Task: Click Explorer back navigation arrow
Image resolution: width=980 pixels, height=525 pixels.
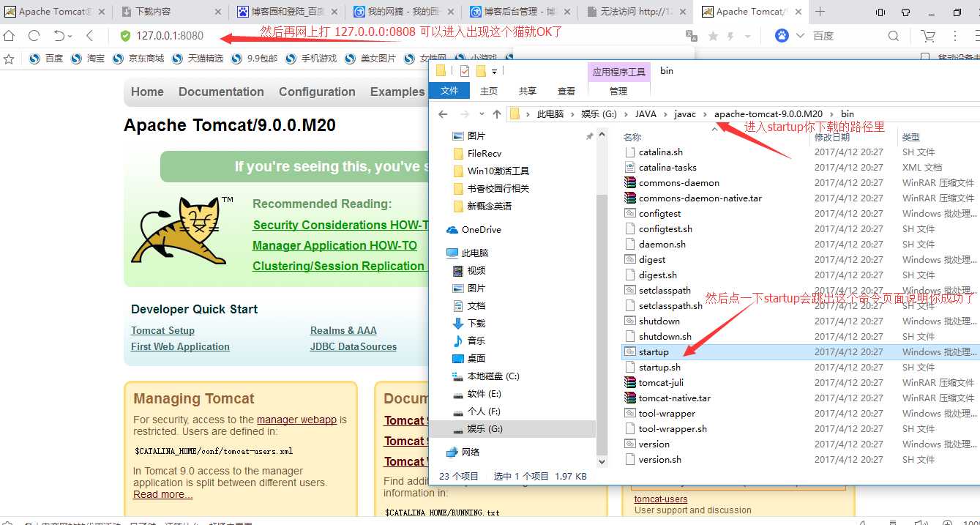Action: (x=443, y=113)
